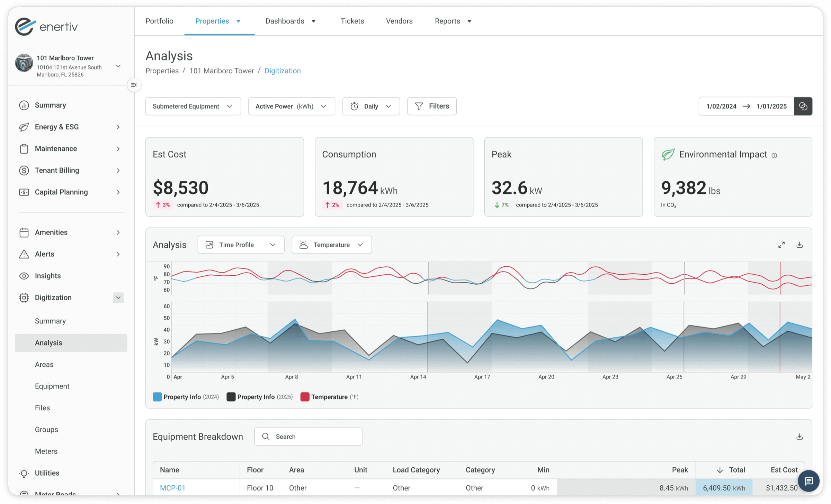
Task: Collapse the sidebar with the toggle icon
Action: pos(134,85)
